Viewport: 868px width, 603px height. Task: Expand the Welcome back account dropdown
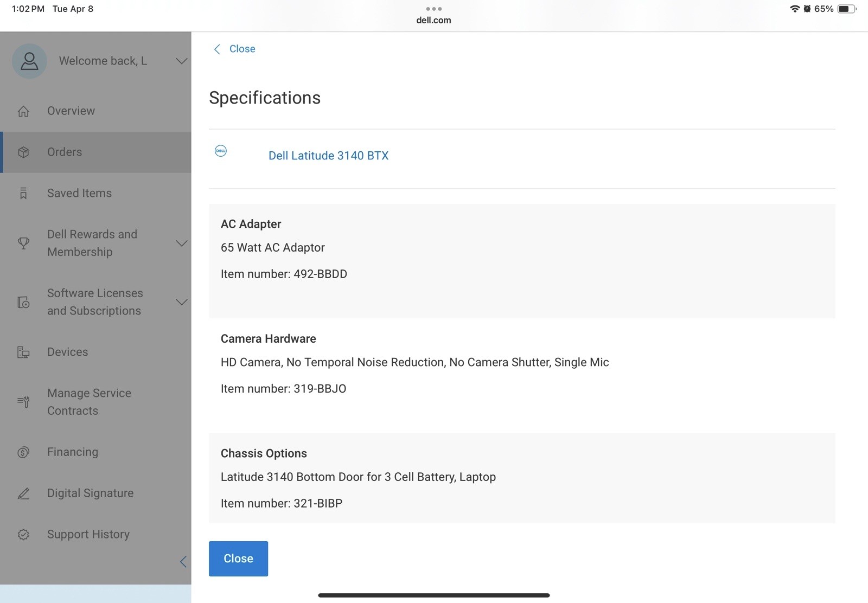pyautogui.click(x=182, y=61)
